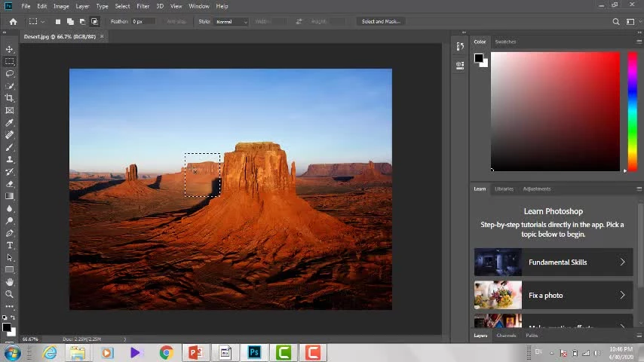Image resolution: width=644 pixels, height=362 pixels.
Task: Select the Hand tool
Action: [x=10, y=282]
